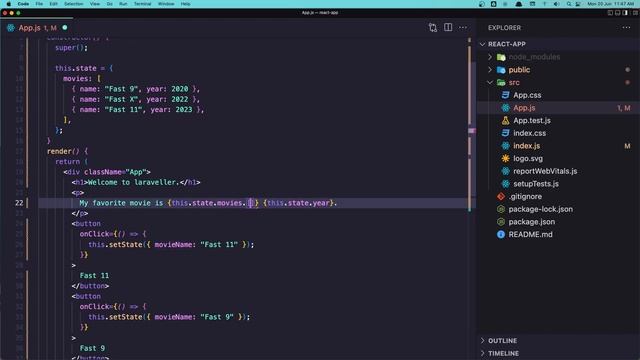Viewport: 640px width, 360px height.
Task: Open App.test.js in Explorer
Action: (532, 120)
